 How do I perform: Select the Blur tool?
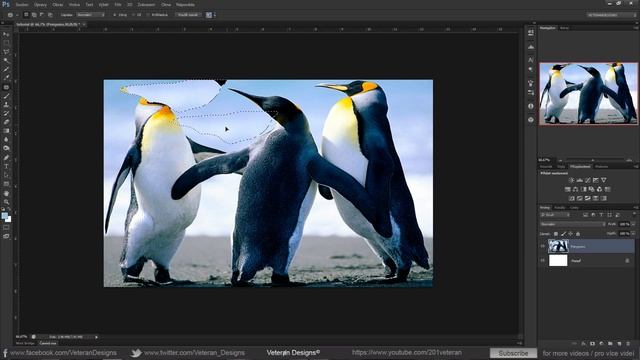[6, 139]
